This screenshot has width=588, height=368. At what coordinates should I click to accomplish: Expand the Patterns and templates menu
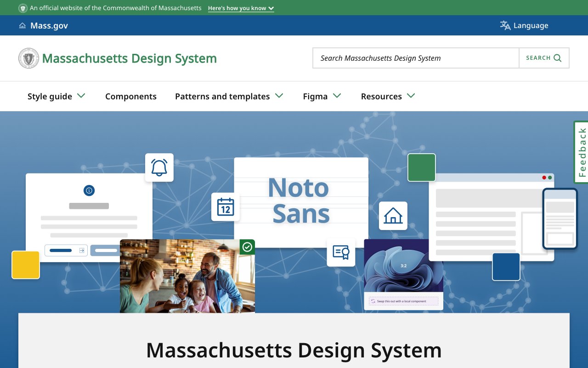click(229, 96)
